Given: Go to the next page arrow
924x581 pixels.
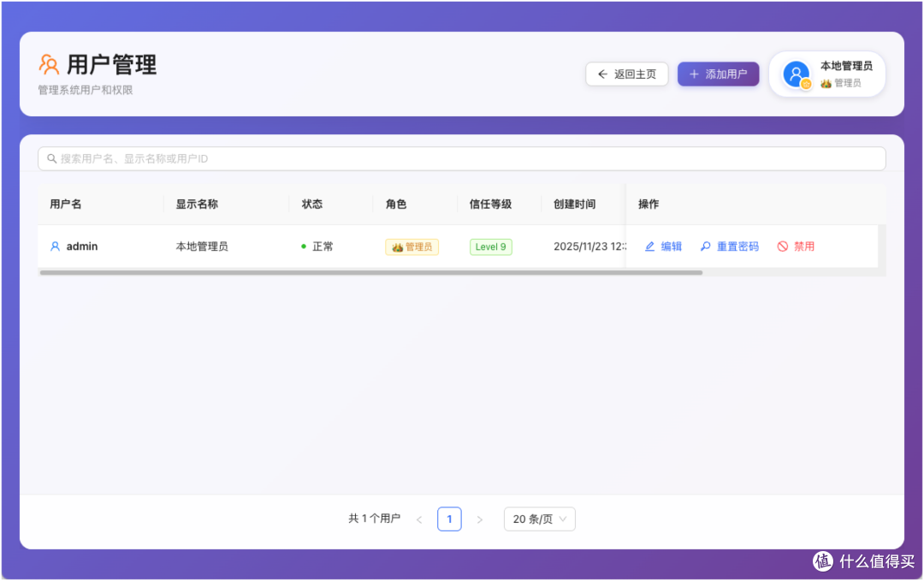Looking at the screenshot, I should point(480,519).
